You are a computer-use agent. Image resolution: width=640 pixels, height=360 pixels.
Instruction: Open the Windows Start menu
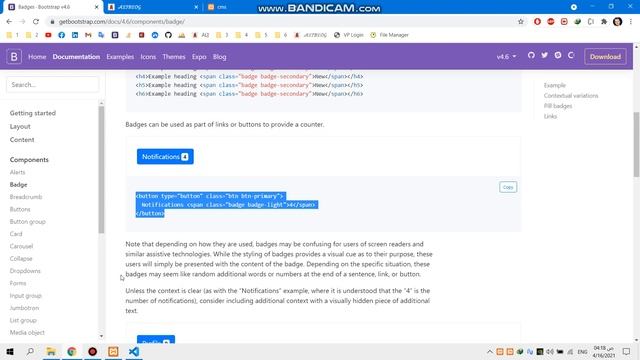(x=10, y=351)
